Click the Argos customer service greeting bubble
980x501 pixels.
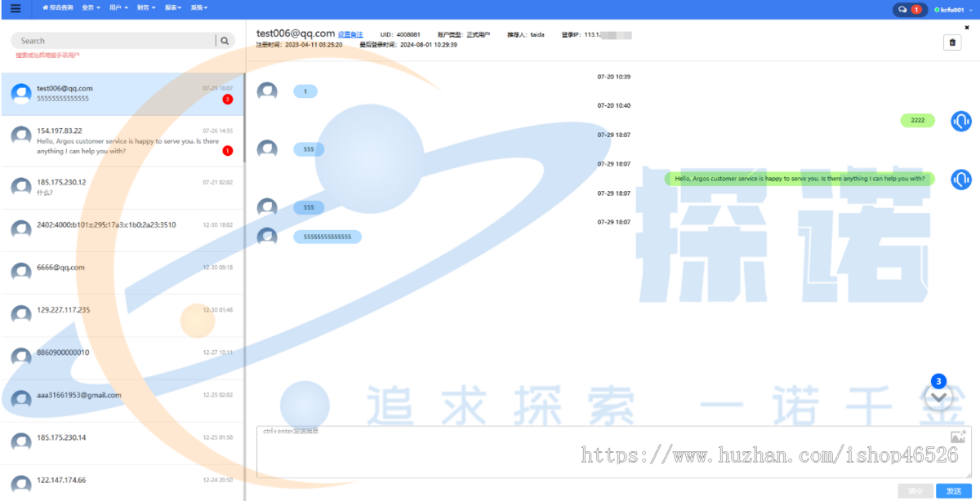point(800,179)
